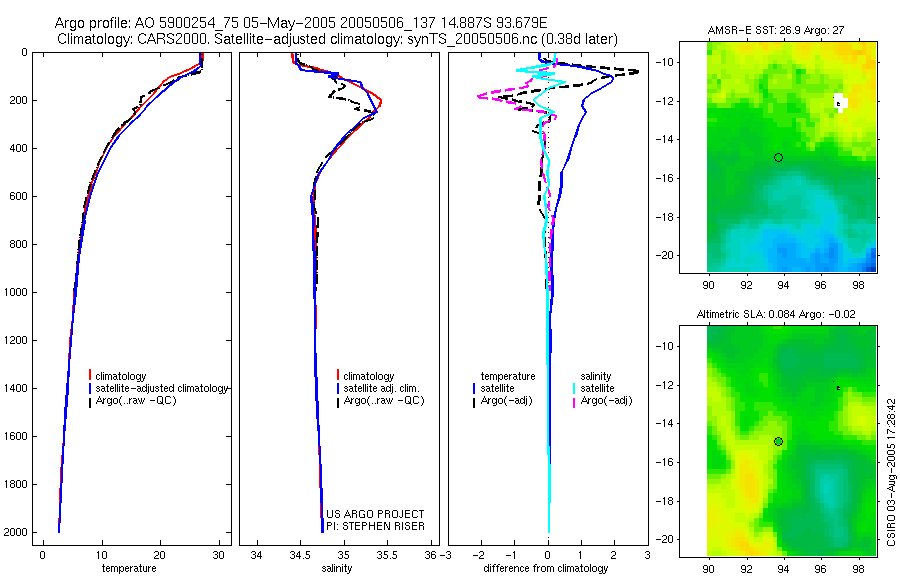Click 'satellite-adjusted climatology' legend entry
The width and height of the screenshot is (900, 580).
pos(162,389)
